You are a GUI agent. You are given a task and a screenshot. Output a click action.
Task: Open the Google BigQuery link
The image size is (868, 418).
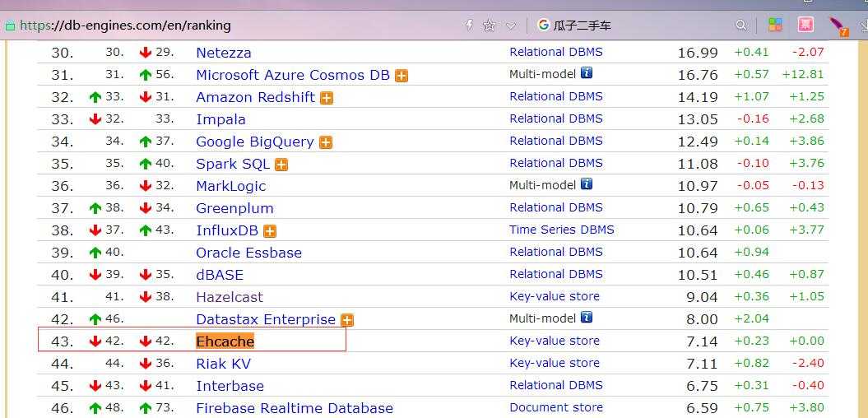coord(255,142)
